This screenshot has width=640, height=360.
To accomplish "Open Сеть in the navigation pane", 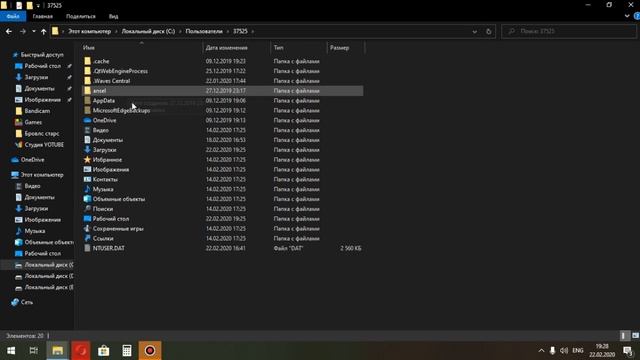I will [x=27, y=302].
